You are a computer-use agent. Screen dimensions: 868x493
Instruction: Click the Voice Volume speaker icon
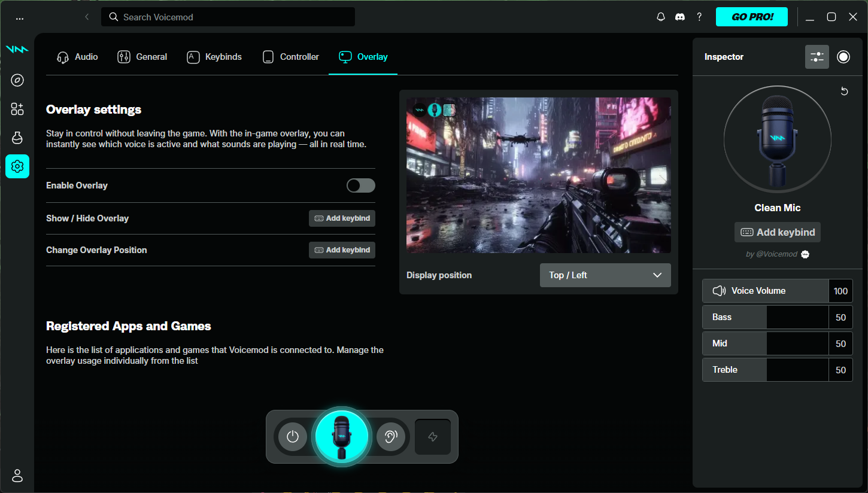pos(719,291)
